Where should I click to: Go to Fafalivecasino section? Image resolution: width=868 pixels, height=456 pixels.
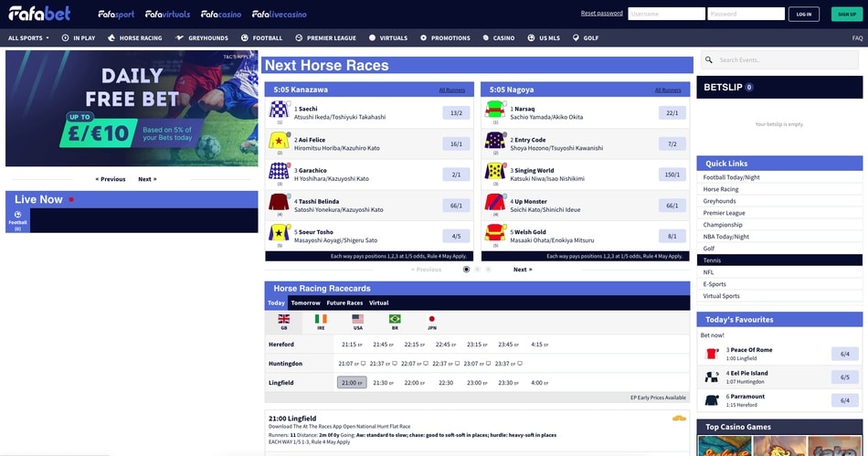coord(279,15)
